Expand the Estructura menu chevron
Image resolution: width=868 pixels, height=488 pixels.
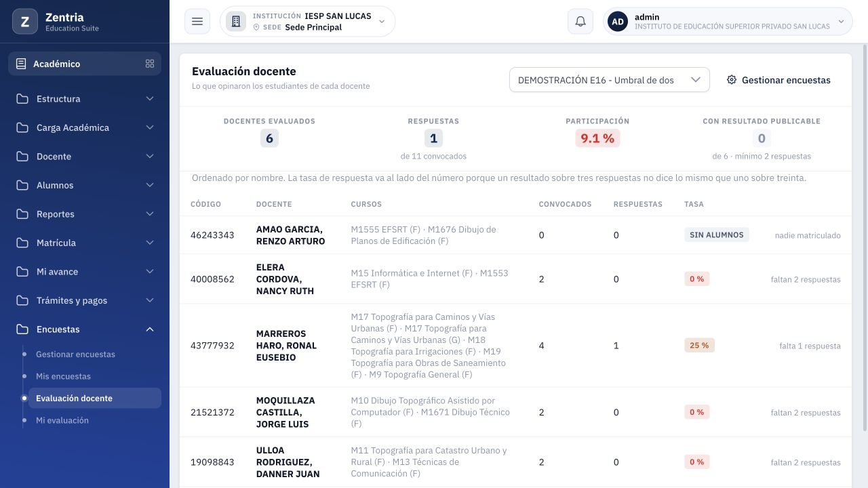tap(150, 99)
